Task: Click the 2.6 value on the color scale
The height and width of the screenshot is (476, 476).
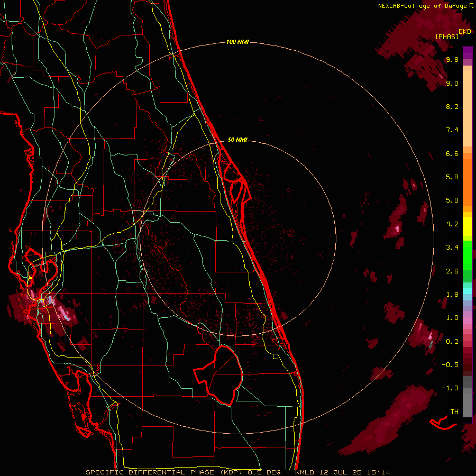Action: [452, 271]
